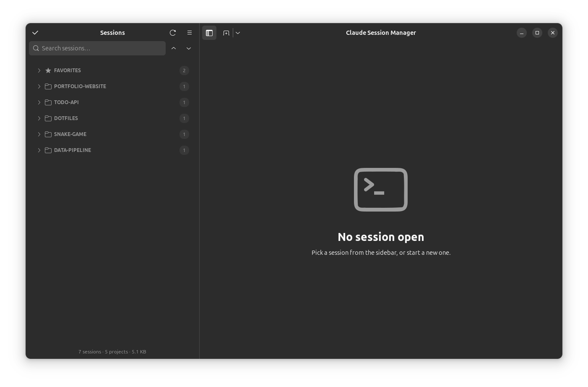Viewport: 588px width, 387px height.
Task: Expand the TODO-API project
Action: (39, 102)
